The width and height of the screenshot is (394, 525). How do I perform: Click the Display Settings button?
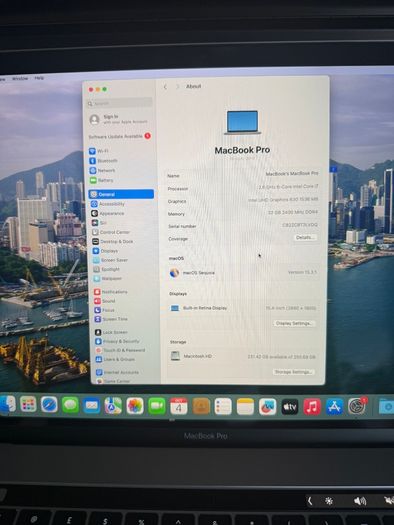[294, 323]
